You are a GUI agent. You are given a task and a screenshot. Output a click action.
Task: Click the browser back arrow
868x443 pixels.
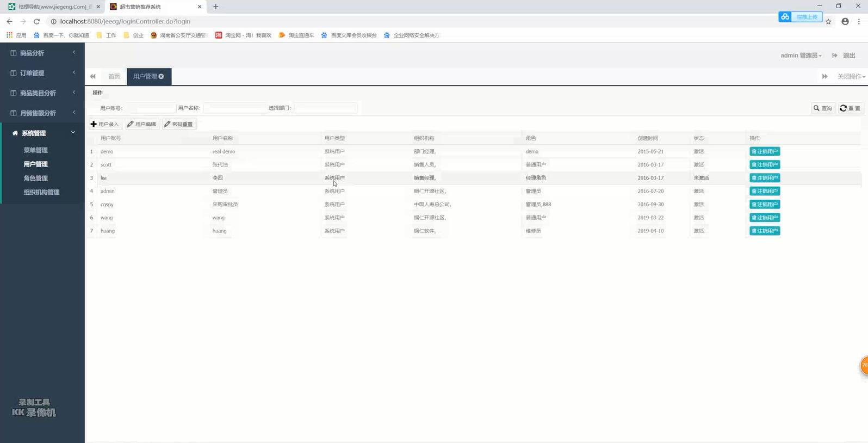pyautogui.click(x=9, y=21)
